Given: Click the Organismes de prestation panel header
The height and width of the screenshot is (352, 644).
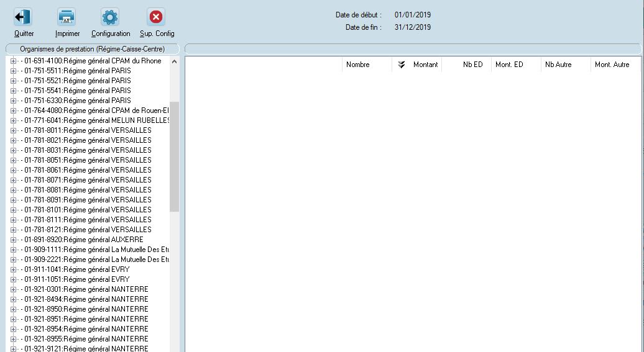Looking at the screenshot, I should coord(92,48).
